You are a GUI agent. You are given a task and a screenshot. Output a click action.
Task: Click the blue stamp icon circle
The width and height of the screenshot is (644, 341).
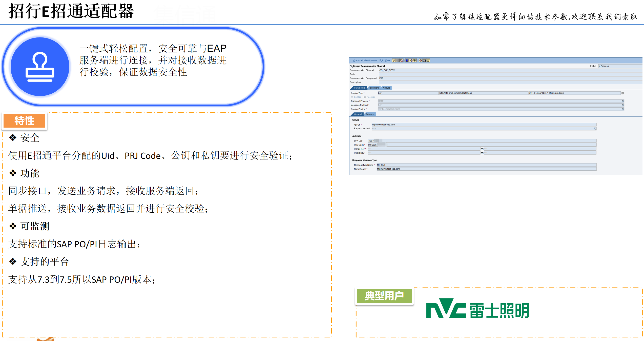point(40,67)
